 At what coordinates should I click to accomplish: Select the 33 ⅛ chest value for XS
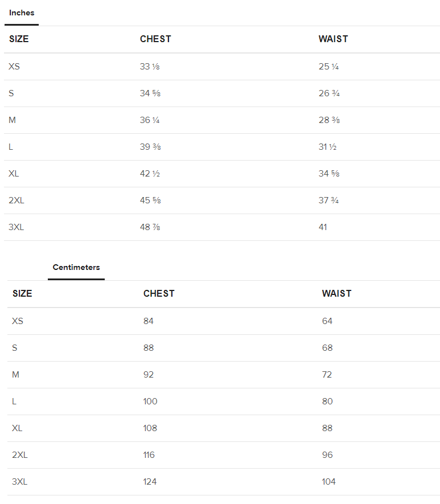point(150,67)
